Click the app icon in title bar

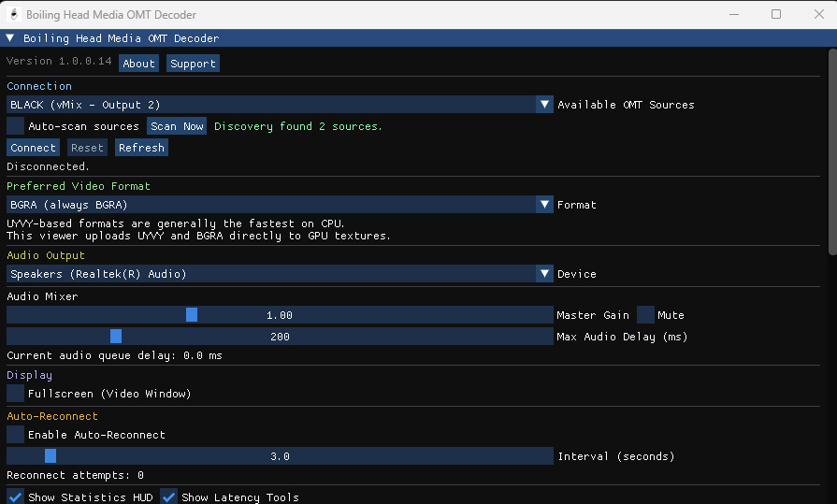coord(13,15)
